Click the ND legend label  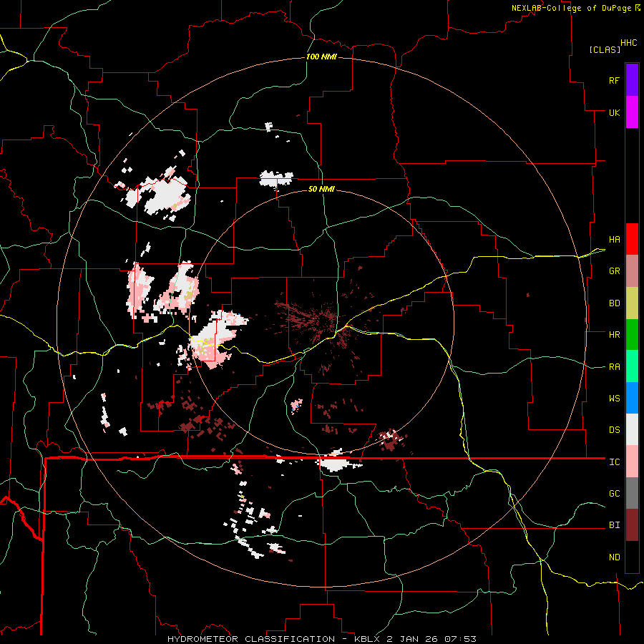click(x=614, y=557)
